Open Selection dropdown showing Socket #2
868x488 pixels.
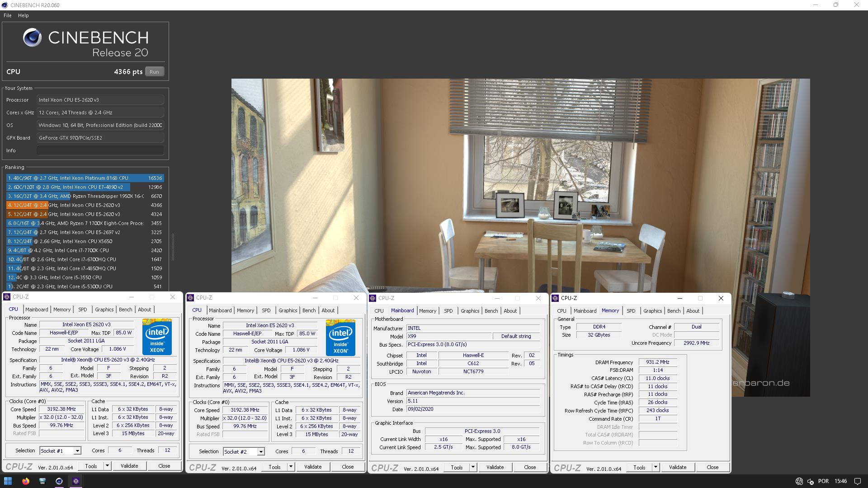244,451
